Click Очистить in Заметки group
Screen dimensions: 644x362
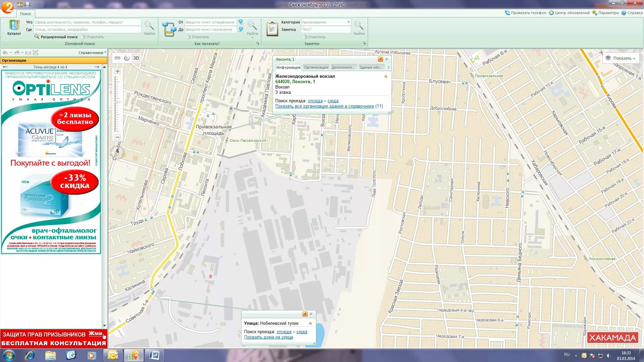coord(314,37)
